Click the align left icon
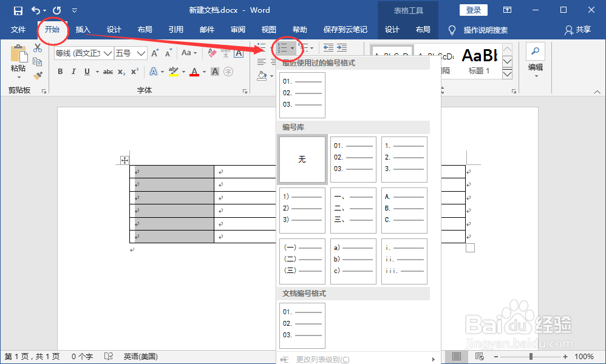 point(262,62)
